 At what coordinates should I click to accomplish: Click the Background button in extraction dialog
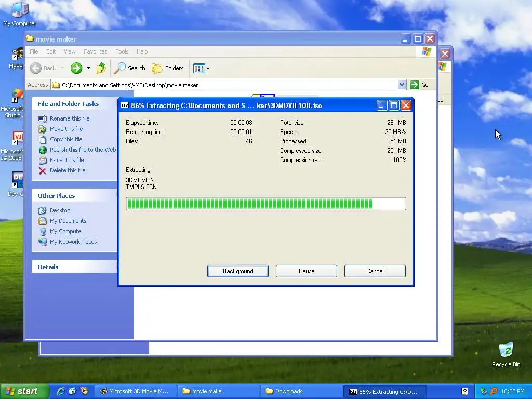[238, 271]
